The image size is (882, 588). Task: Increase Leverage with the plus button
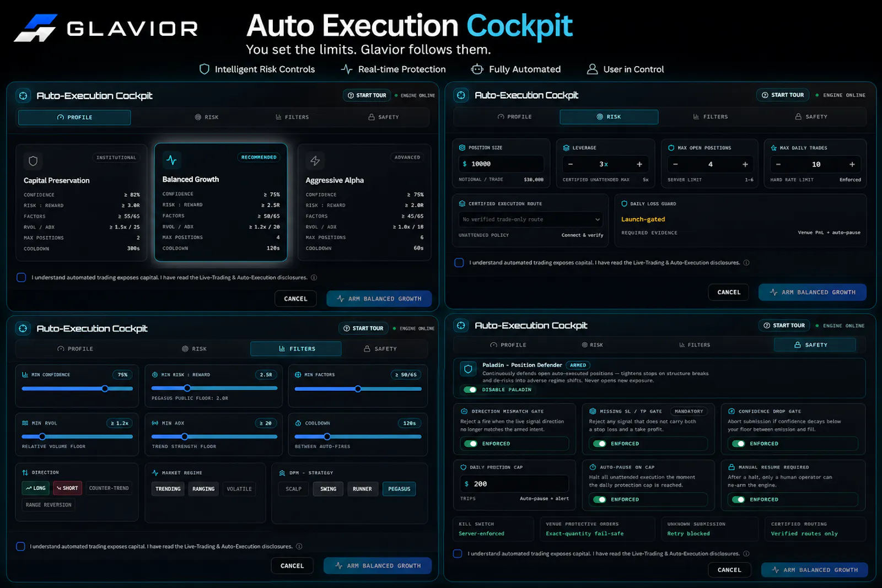pos(639,164)
